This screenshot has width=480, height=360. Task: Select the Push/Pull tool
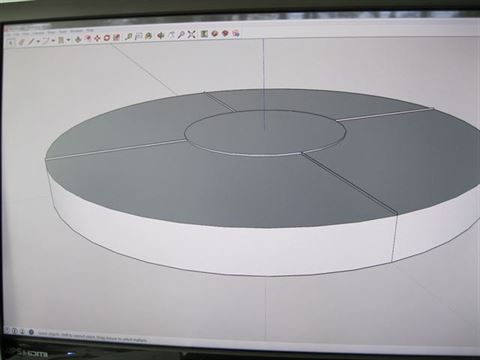pyautogui.click(x=78, y=39)
